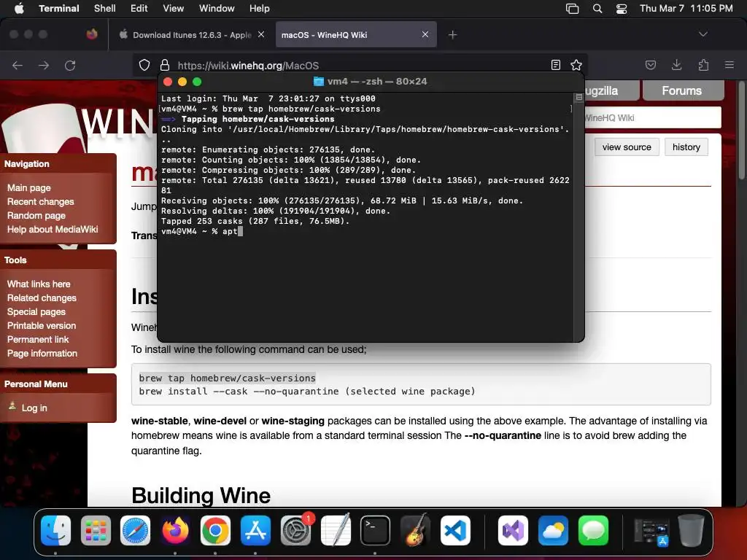Click the Firefox page vertical scrollbar

(x=741, y=131)
